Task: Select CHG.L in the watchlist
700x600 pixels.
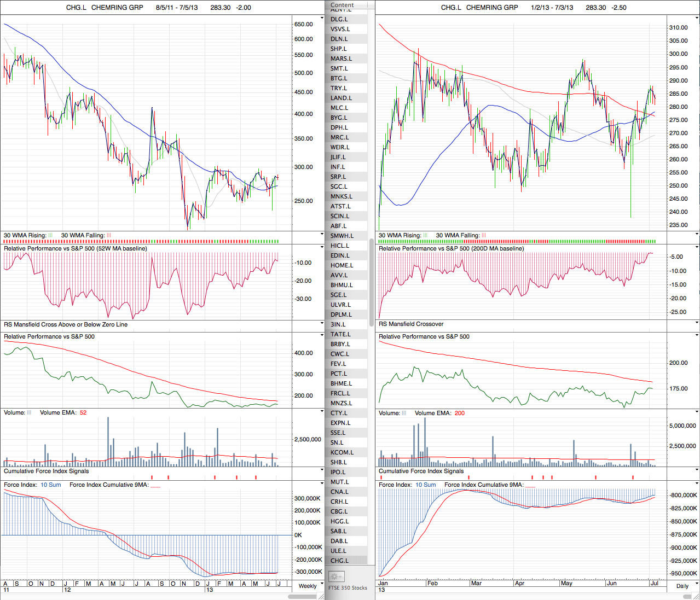Action: 339,561
